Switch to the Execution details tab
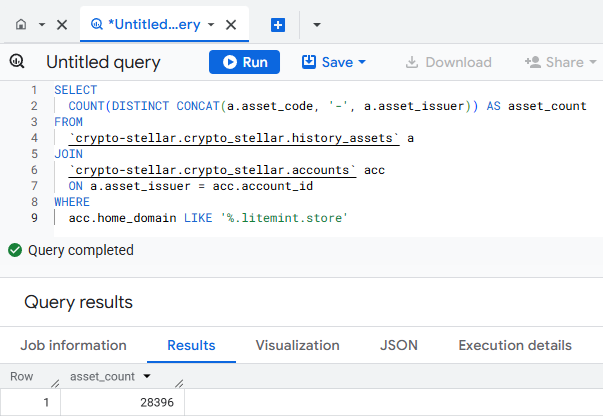 click(x=515, y=345)
